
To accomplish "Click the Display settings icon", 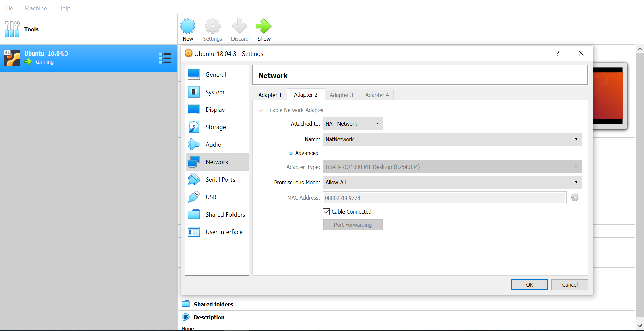I will pos(194,109).
